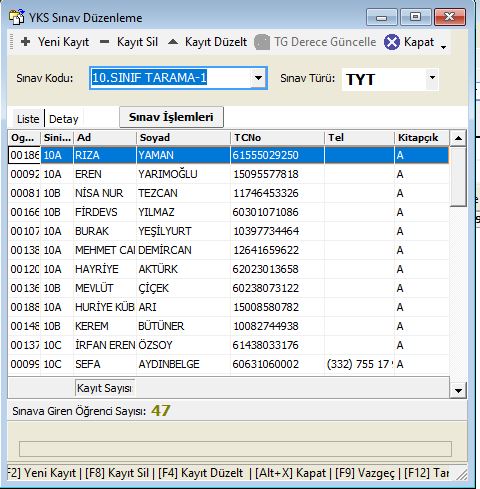Click surname ÖZSOY
The width and height of the screenshot is (480, 489).
[x=155, y=345]
